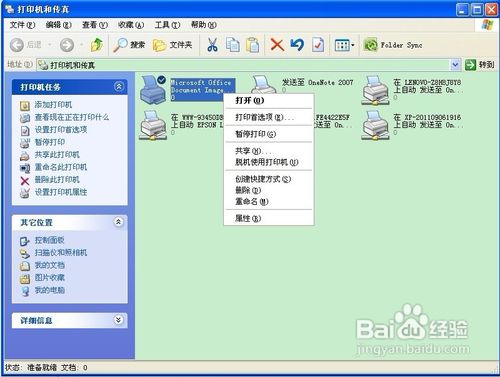This screenshot has height=377, width=500.
Task: Click the Paste clipboard icon
Action: [253, 45]
